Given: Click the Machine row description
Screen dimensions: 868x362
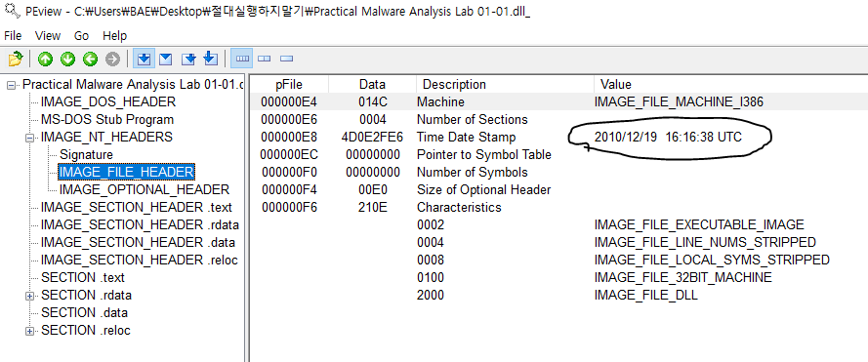Looking at the screenshot, I should [440, 102].
